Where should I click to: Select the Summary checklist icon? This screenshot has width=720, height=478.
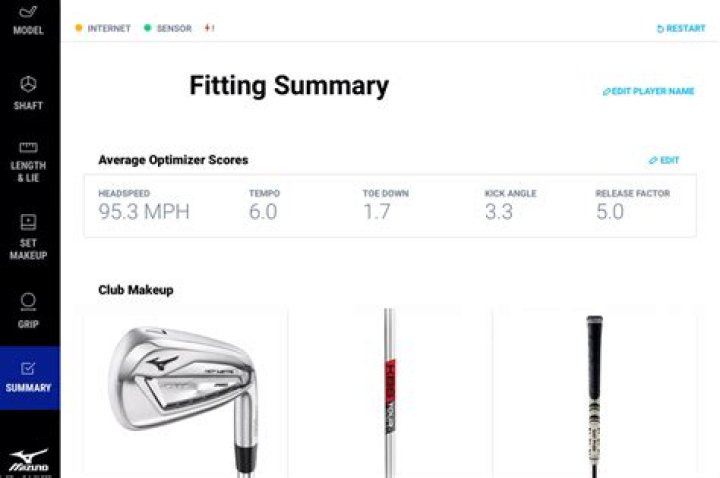(28, 368)
